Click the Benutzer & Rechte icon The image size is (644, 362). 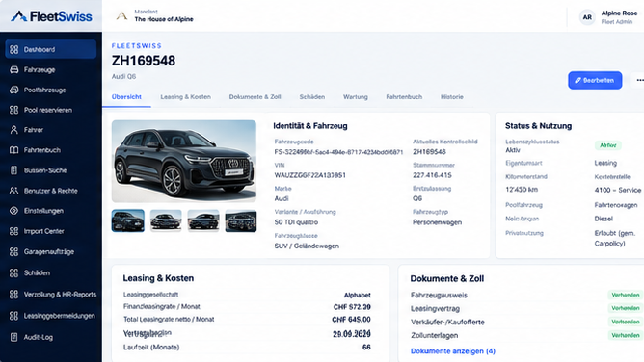pos(13,191)
